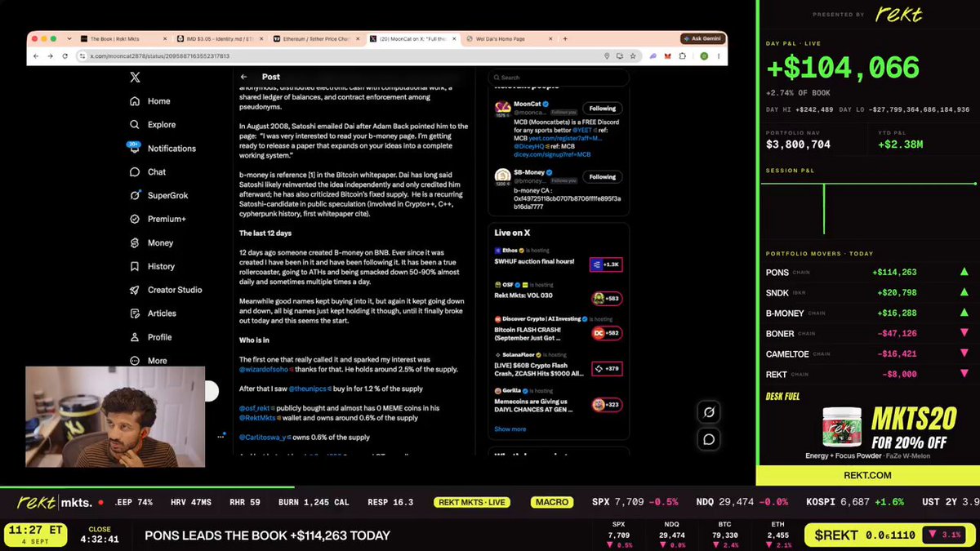Screen dimensions: 980x551
Task: Open the Money dollar icon
Action: (x=135, y=243)
